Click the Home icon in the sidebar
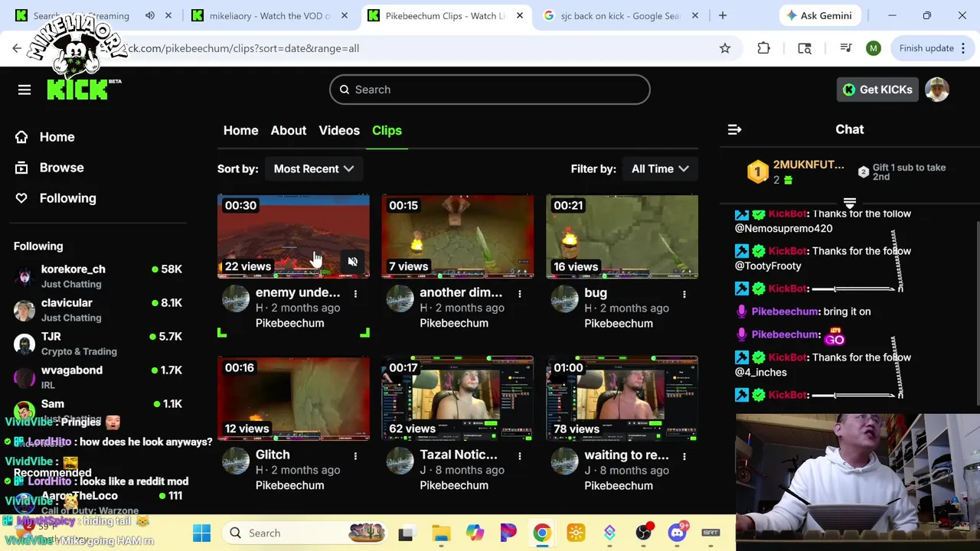The width and height of the screenshot is (980, 551). point(21,137)
